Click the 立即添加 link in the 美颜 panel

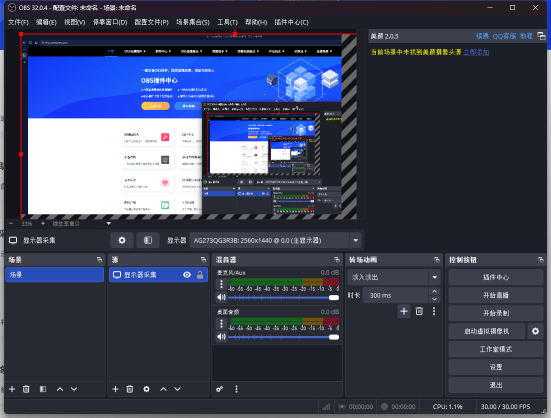click(476, 52)
